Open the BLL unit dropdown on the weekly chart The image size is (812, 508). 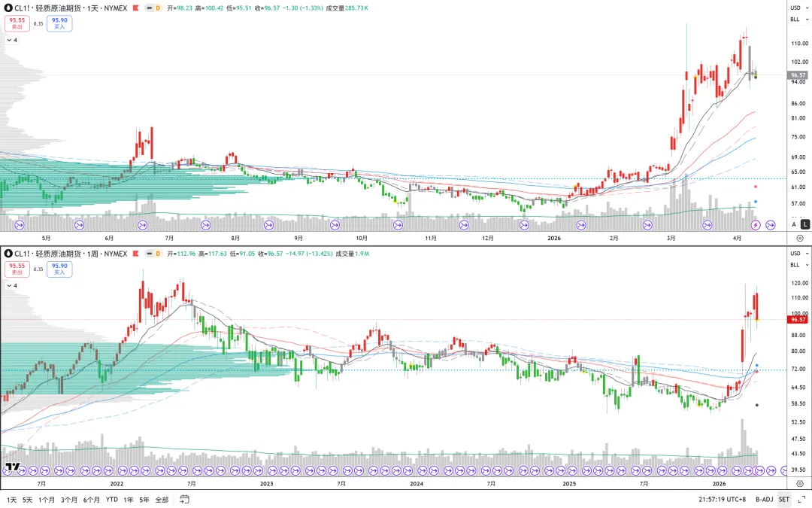799,265
